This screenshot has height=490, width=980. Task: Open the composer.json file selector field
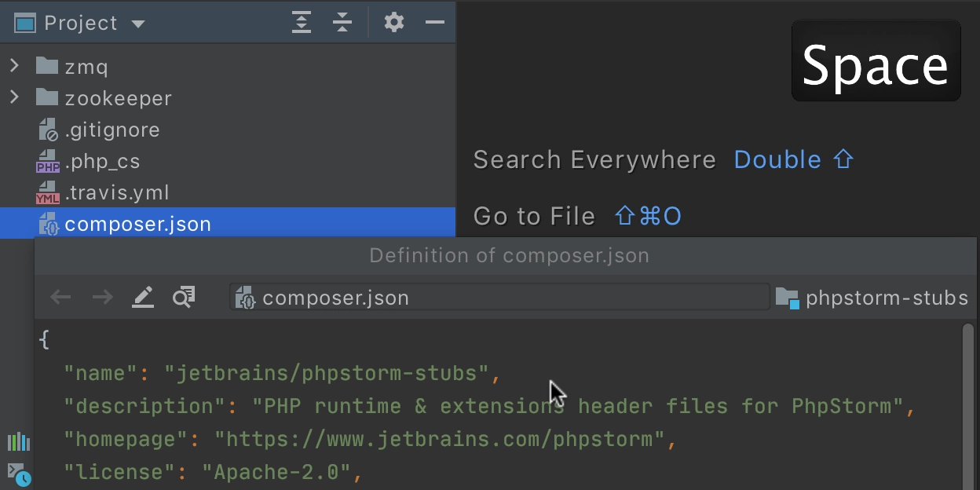pyautogui.click(x=499, y=298)
